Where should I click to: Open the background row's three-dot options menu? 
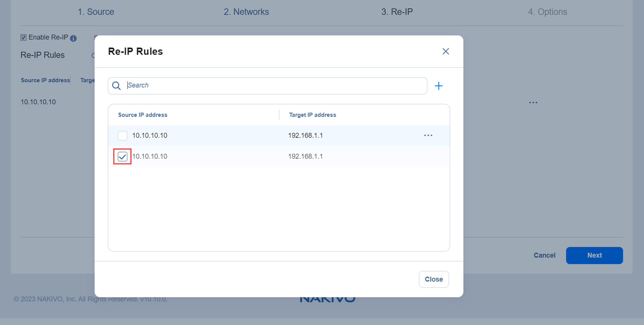pyautogui.click(x=533, y=103)
